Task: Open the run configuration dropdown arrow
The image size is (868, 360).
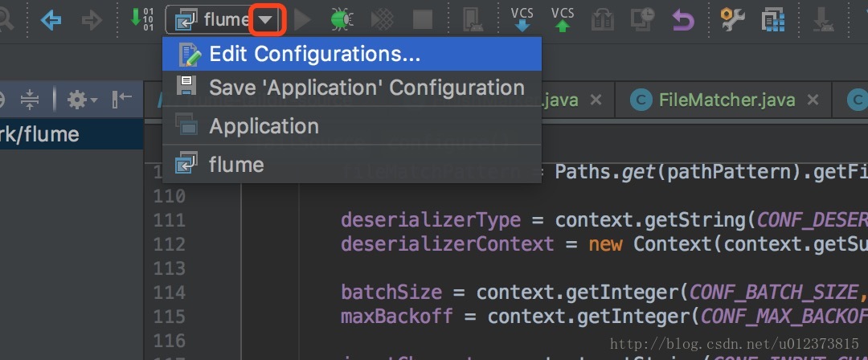Action: tap(266, 19)
